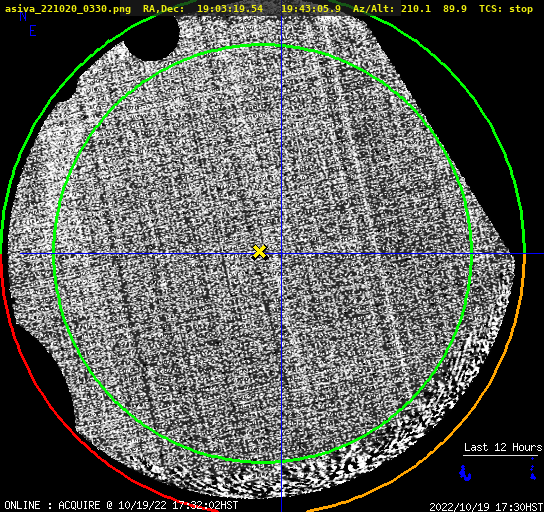Click the blue E compass label
This screenshot has height=512, width=544.
(x=33, y=31)
